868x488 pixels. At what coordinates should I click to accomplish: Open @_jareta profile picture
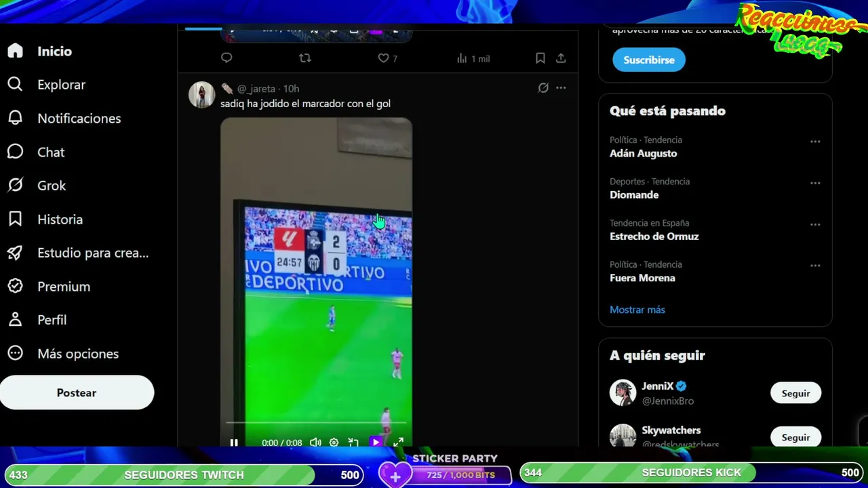201,96
